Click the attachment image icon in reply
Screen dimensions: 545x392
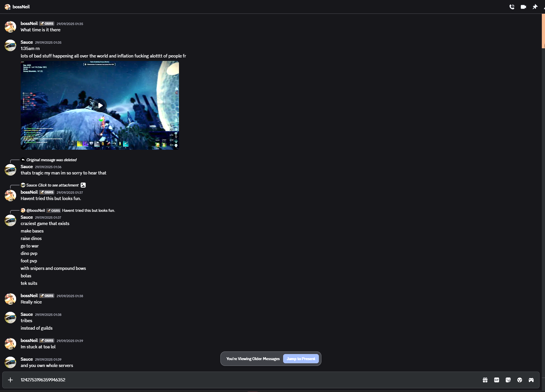coord(83,185)
